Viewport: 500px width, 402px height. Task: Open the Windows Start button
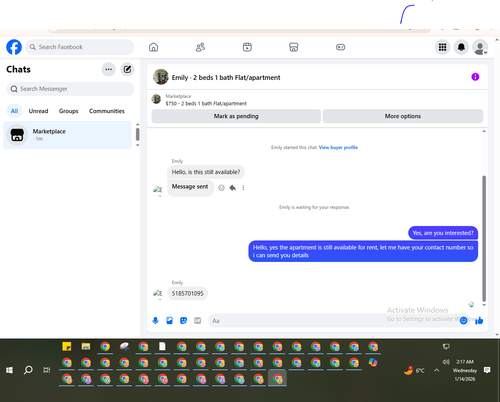[x=9, y=370]
